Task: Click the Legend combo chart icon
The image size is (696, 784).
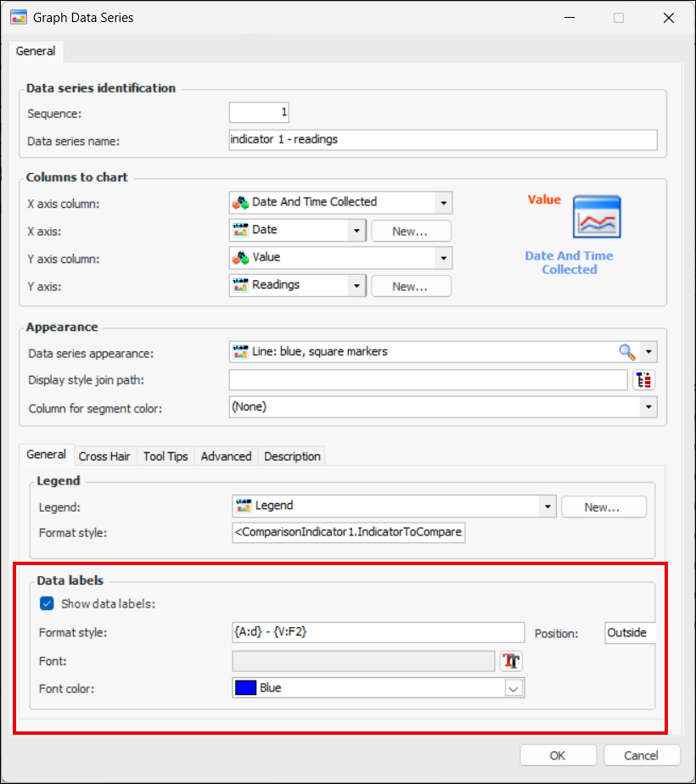Action: pos(244,506)
